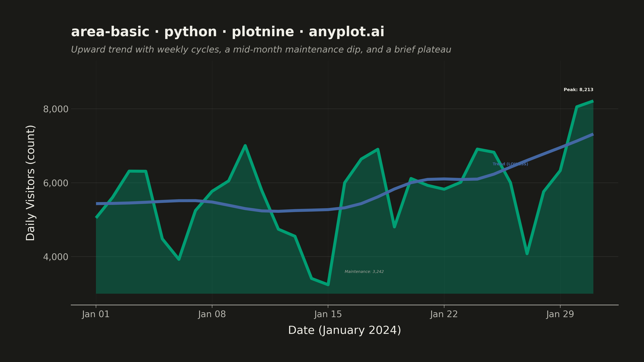Click the 'Jan 29' x-axis tick label

560,314
